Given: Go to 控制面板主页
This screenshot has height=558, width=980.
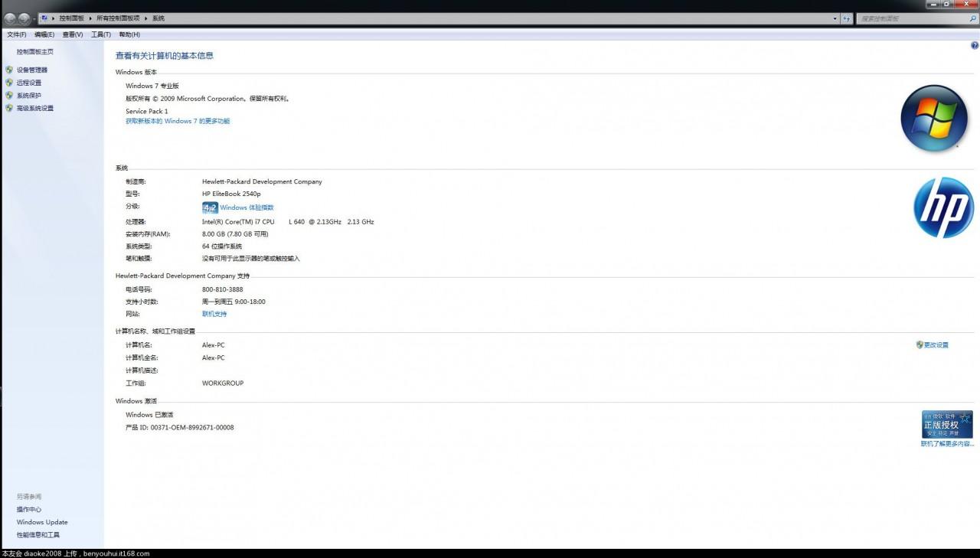Looking at the screenshot, I should point(35,52).
